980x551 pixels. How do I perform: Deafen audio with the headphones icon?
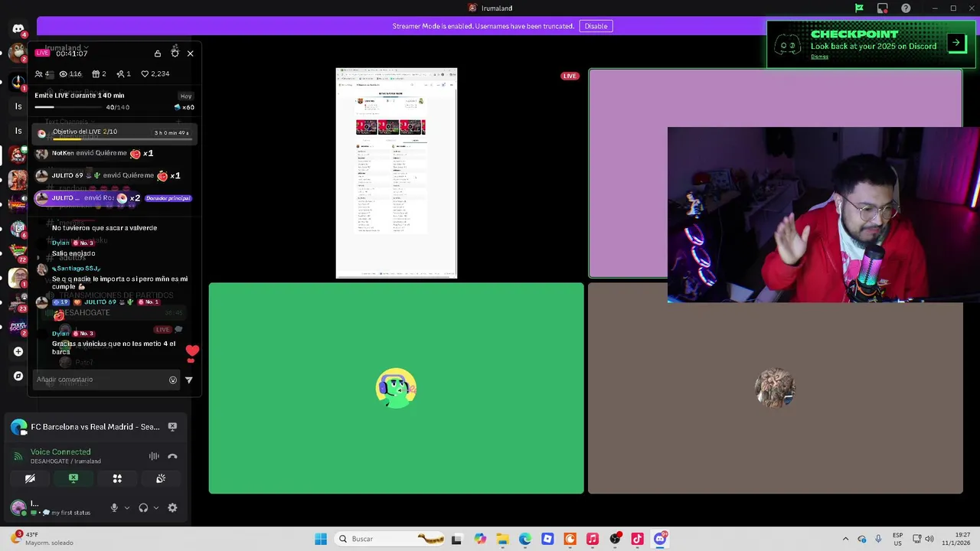[x=143, y=507]
